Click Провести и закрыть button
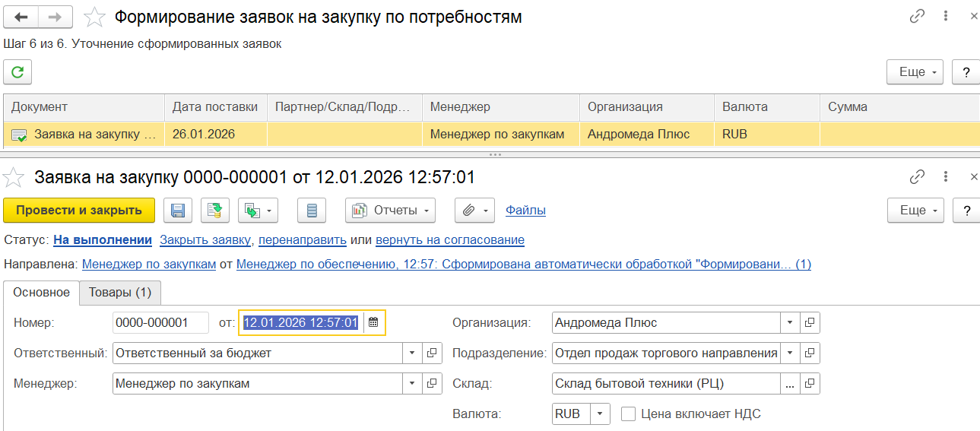 (79, 211)
